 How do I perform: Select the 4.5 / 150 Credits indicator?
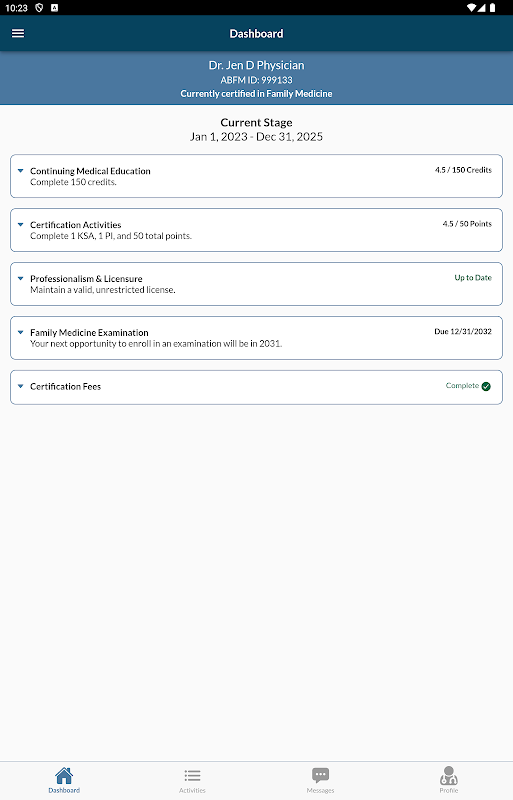(x=463, y=170)
